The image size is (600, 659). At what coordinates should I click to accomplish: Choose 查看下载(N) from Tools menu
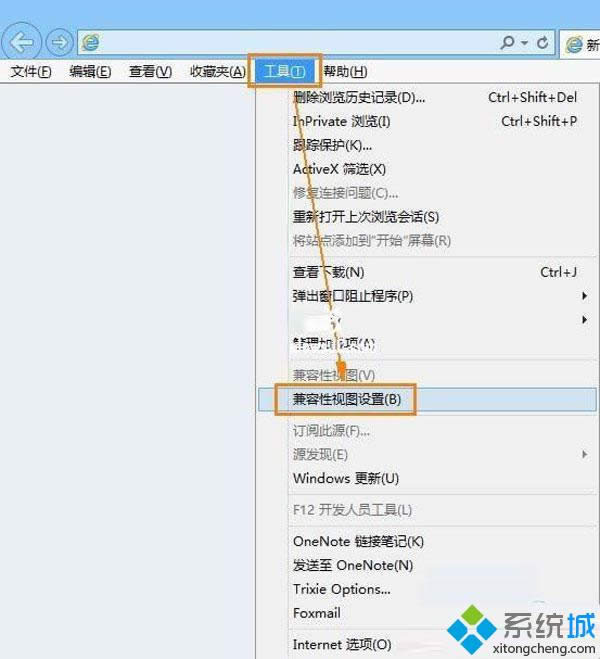pos(427,272)
